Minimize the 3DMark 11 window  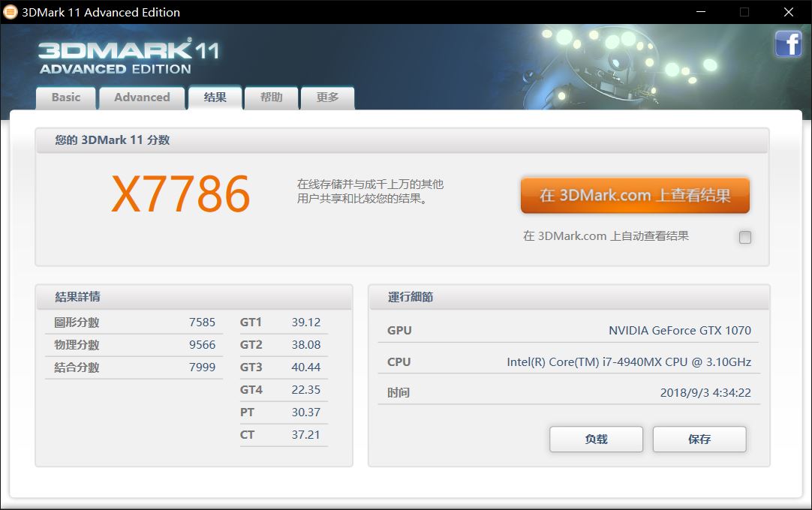(x=701, y=12)
